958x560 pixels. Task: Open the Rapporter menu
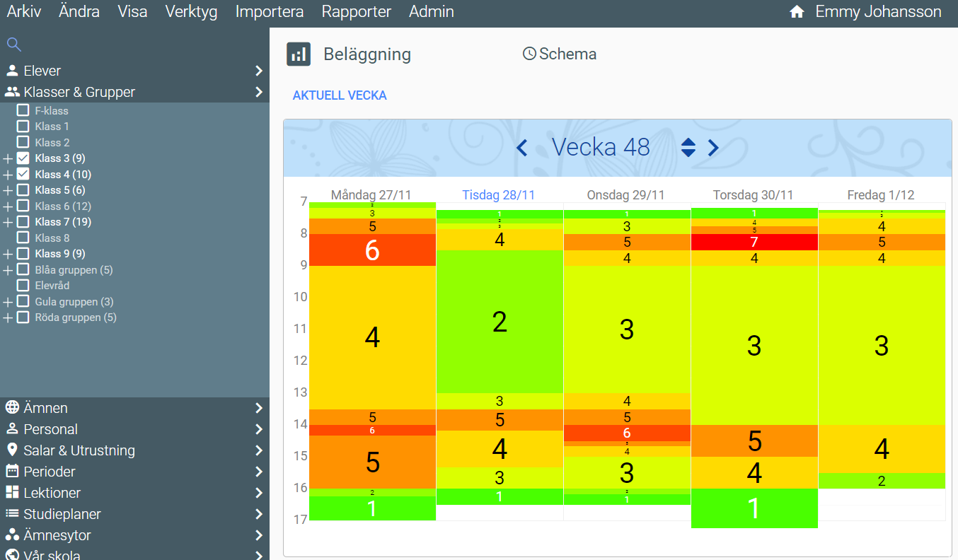point(356,12)
